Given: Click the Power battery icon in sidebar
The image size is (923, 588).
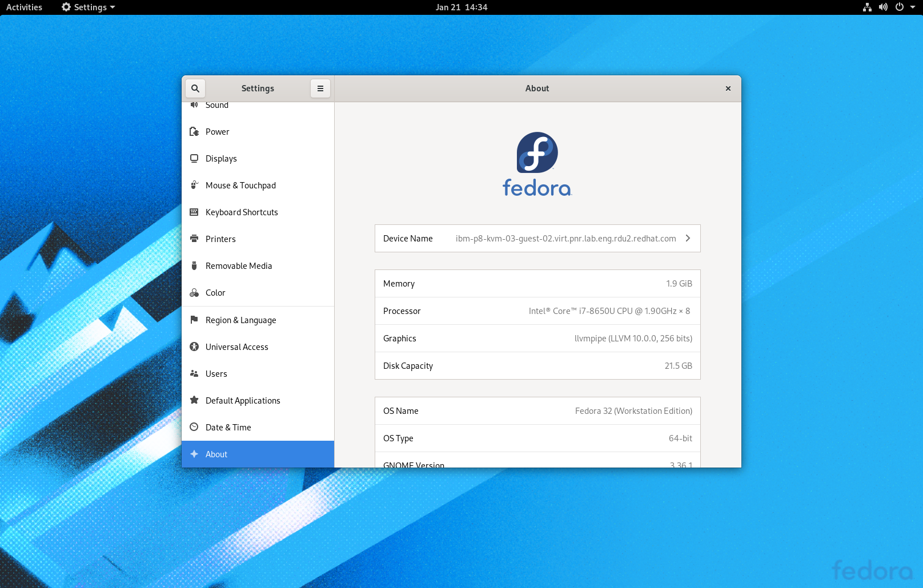Looking at the screenshot, I should pyautogui.click(x=194, y=132).
